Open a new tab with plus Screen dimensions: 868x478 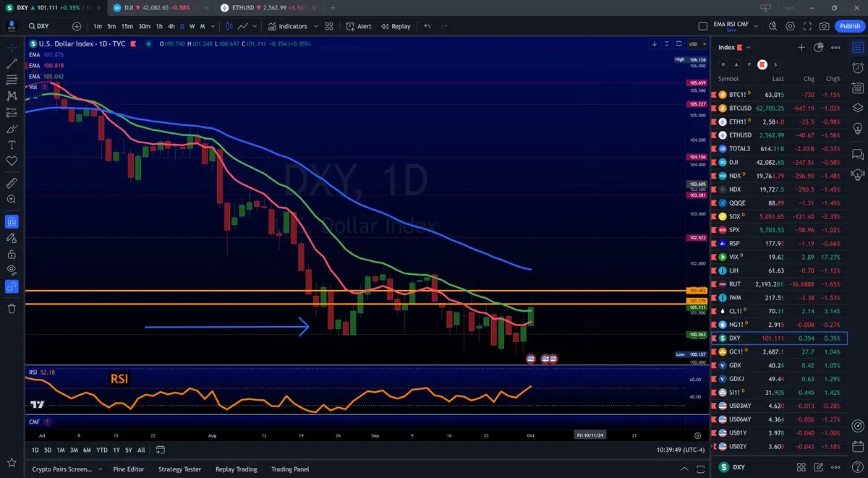(x=331, y=7)
